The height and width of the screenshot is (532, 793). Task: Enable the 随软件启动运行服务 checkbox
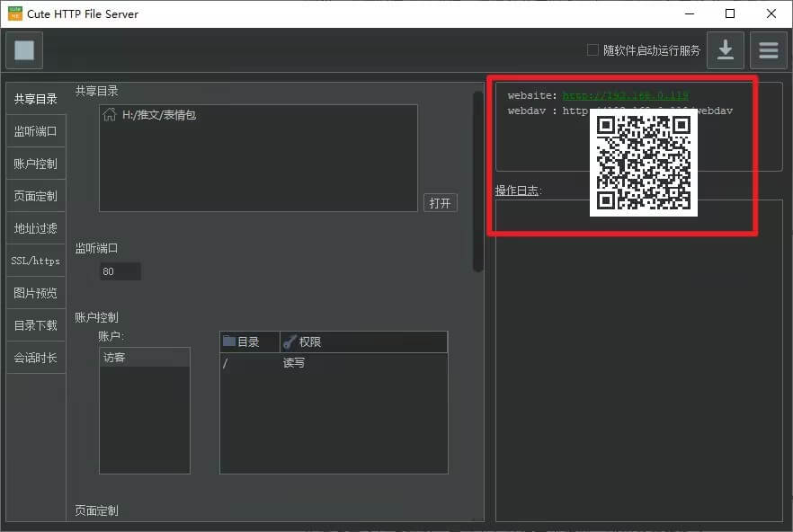(592, 51)
